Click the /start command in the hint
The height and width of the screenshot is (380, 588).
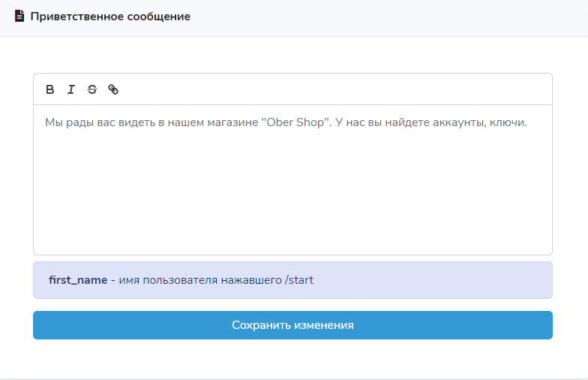point(298,280)
